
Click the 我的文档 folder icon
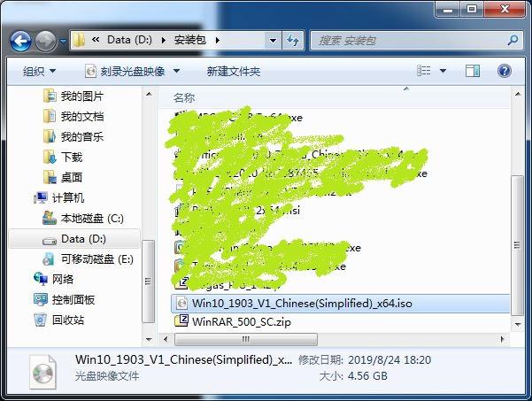pyautogui.click(x=50, y=116)
